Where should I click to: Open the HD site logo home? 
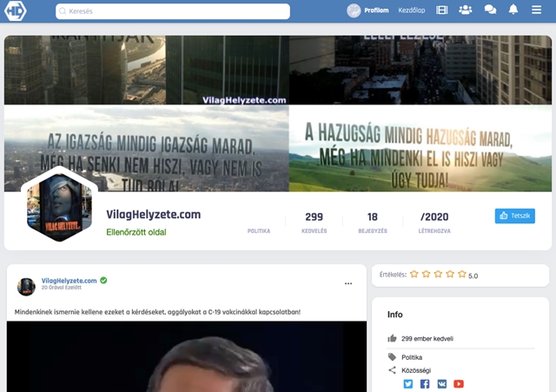(x=16, y=10)
